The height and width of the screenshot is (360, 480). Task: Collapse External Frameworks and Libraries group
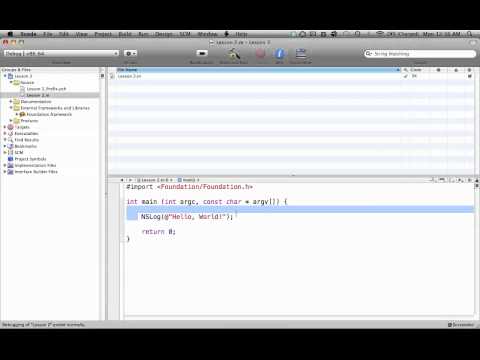(11, 108)
